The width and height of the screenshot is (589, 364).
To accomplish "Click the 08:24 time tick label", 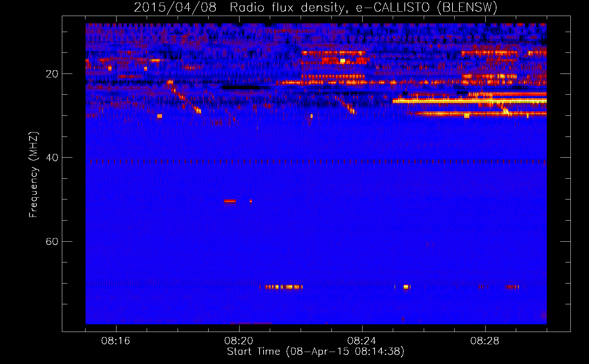I will [x=362, y=341].
